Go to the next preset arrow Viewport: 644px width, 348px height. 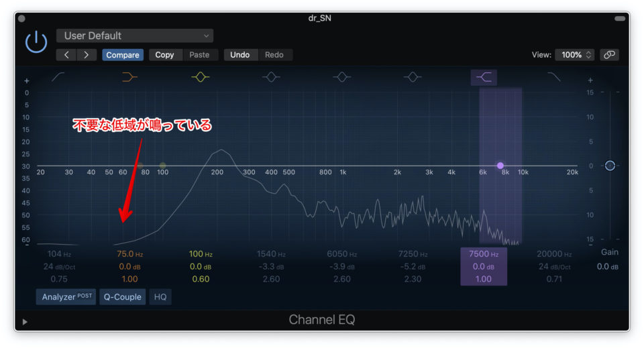tap(86, 55)
